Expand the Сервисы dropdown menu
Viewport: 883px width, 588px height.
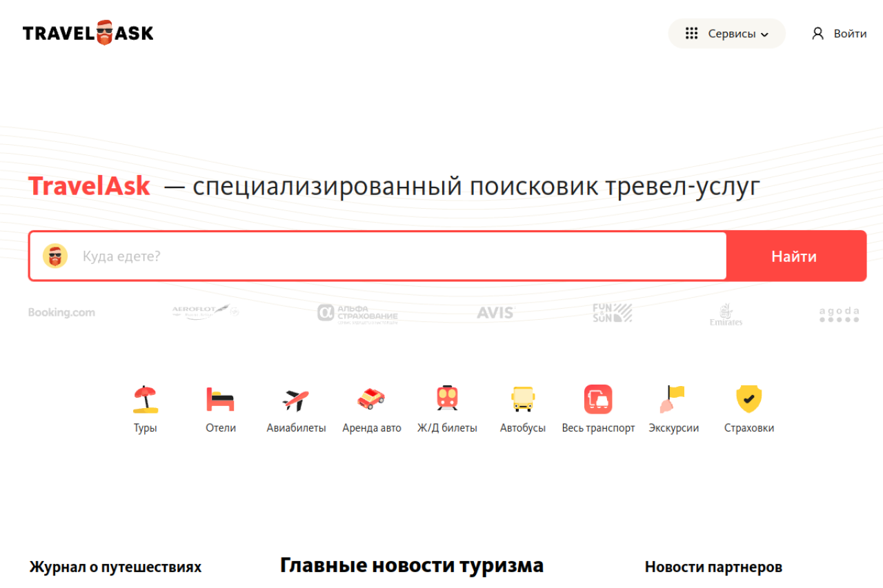click(x=726, y=34)
